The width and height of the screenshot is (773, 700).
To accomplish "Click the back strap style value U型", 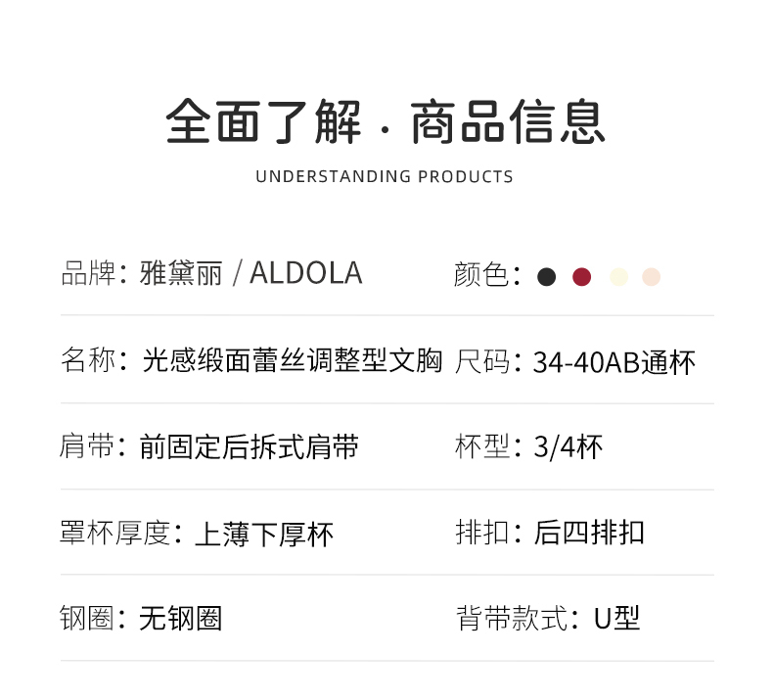I will 616,619.
